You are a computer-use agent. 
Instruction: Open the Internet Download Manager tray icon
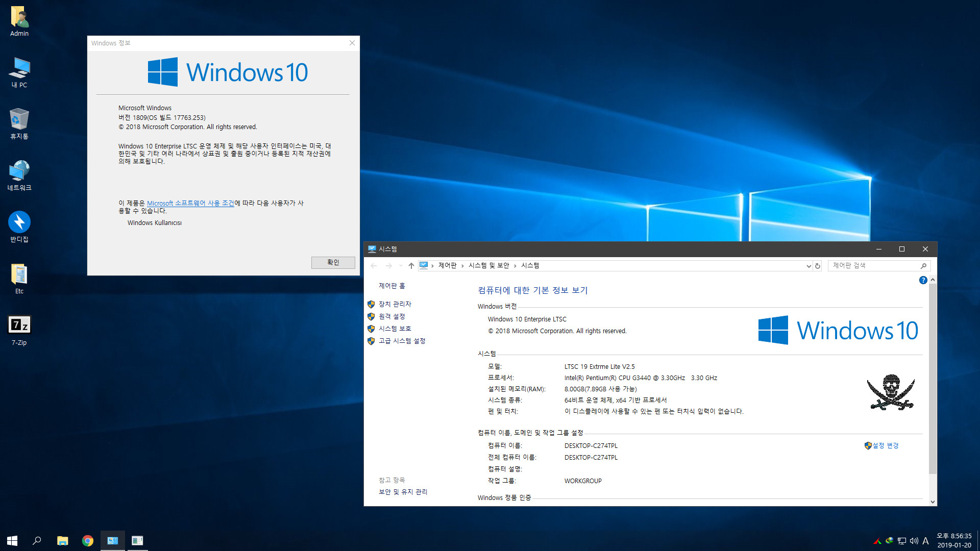click(889, 541)
